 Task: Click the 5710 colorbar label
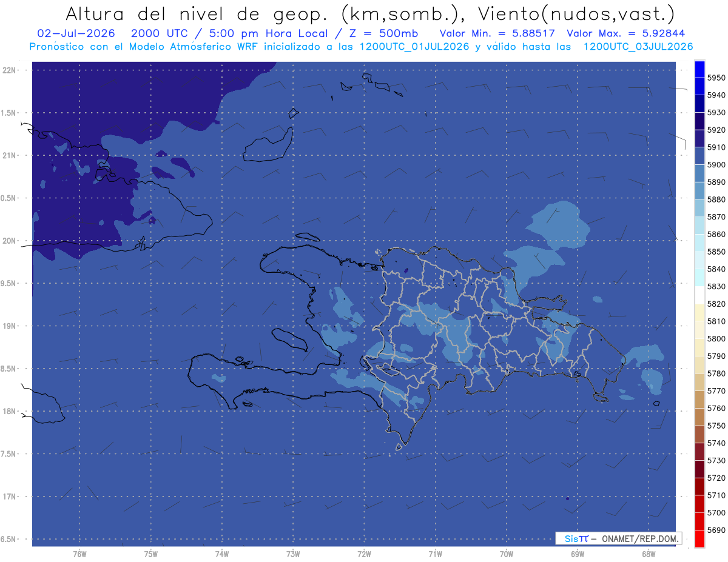716,495
